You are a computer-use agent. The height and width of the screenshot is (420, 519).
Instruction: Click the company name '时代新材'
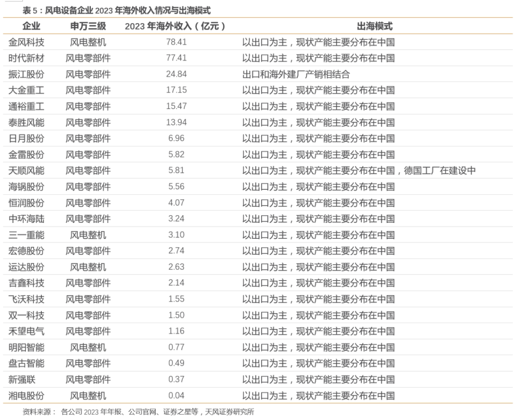[26, 58]
